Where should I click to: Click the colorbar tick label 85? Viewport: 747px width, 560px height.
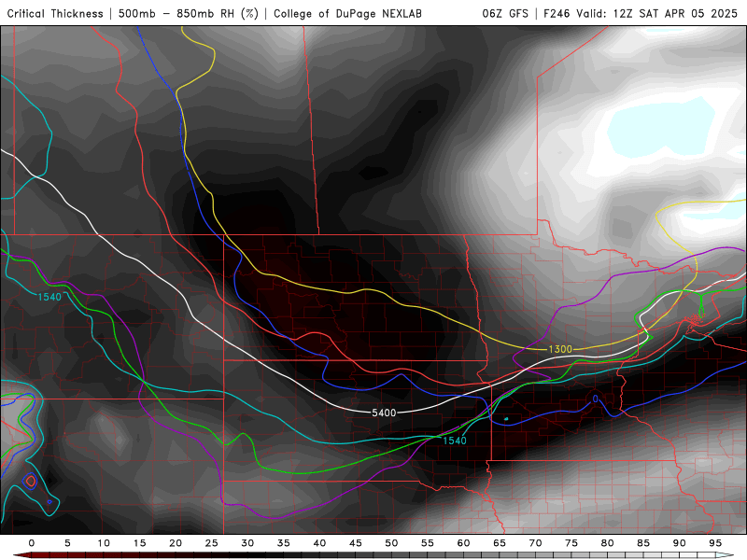tap(643, 543)
